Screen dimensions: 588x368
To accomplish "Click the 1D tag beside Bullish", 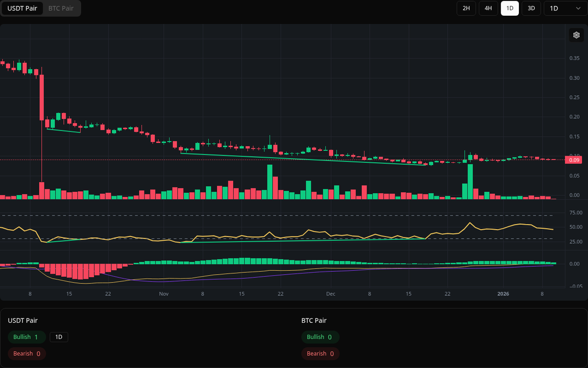I will tap(59, 337).
